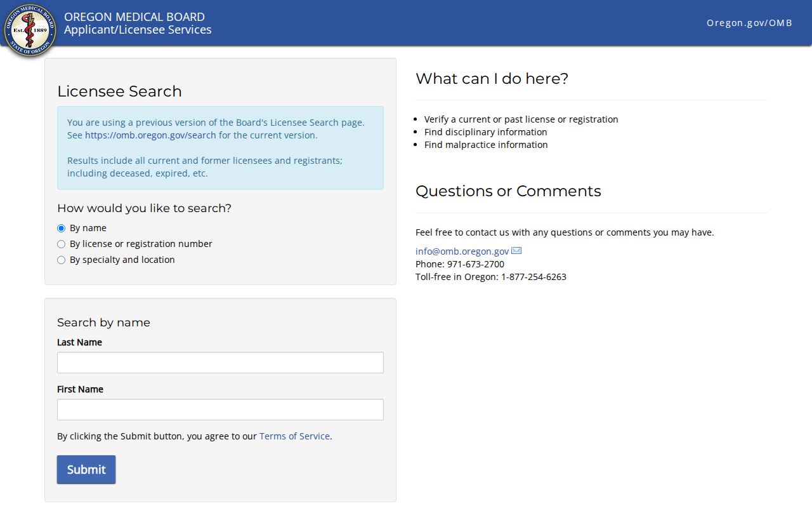This screenshot has width=812, height=508.
Task: Select the By specialty and location option
Action: [61, 260]
